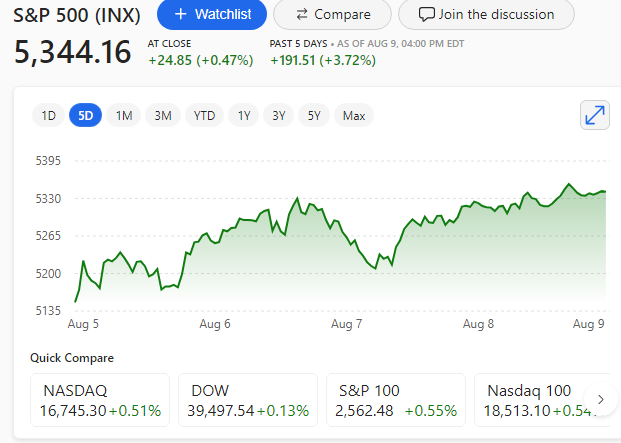Click the 5395 y-axis label
Screen dimensions: 621x443
click(48, 161)
